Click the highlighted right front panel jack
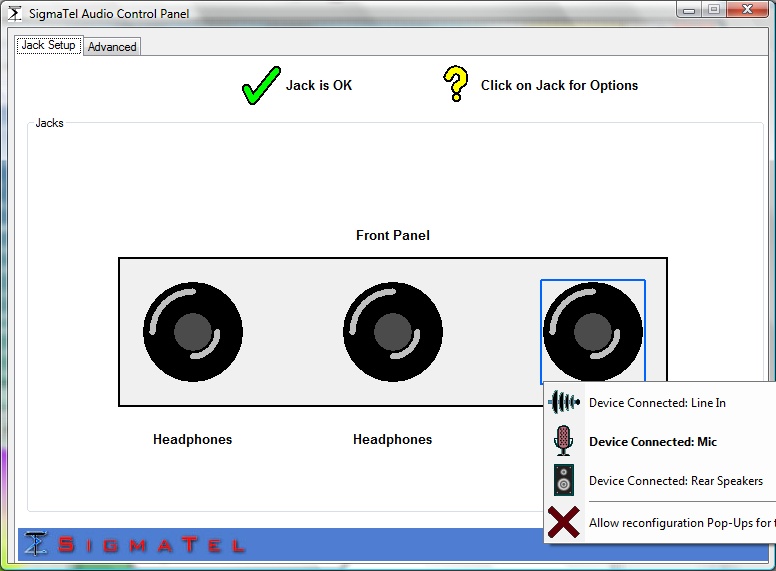This screenshot has height=571, width=776. point(593,332)
